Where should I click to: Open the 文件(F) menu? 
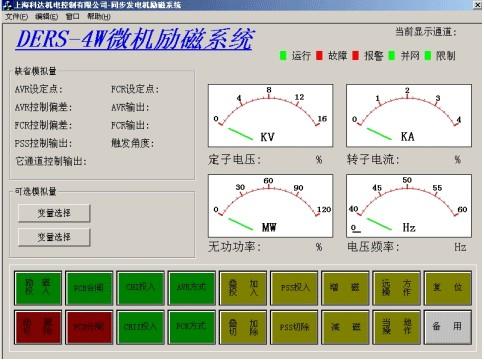pyautogui.click(x=16, y=17)
